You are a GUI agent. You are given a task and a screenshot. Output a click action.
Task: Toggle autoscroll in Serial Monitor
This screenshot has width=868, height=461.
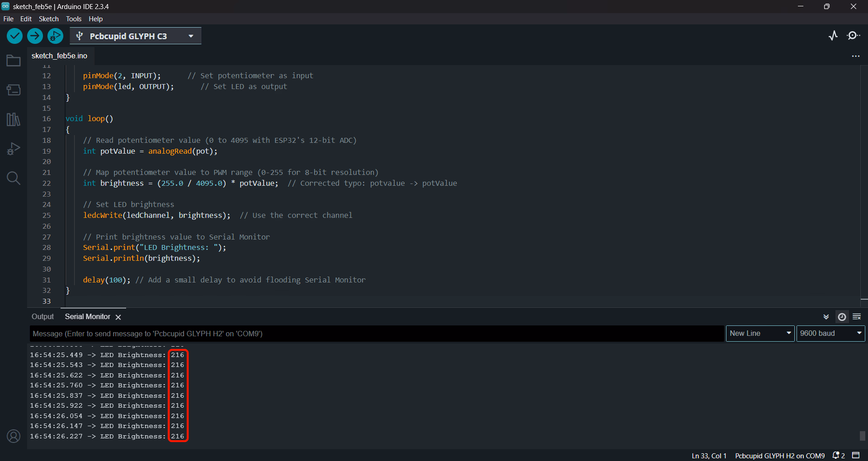(826, 317)
